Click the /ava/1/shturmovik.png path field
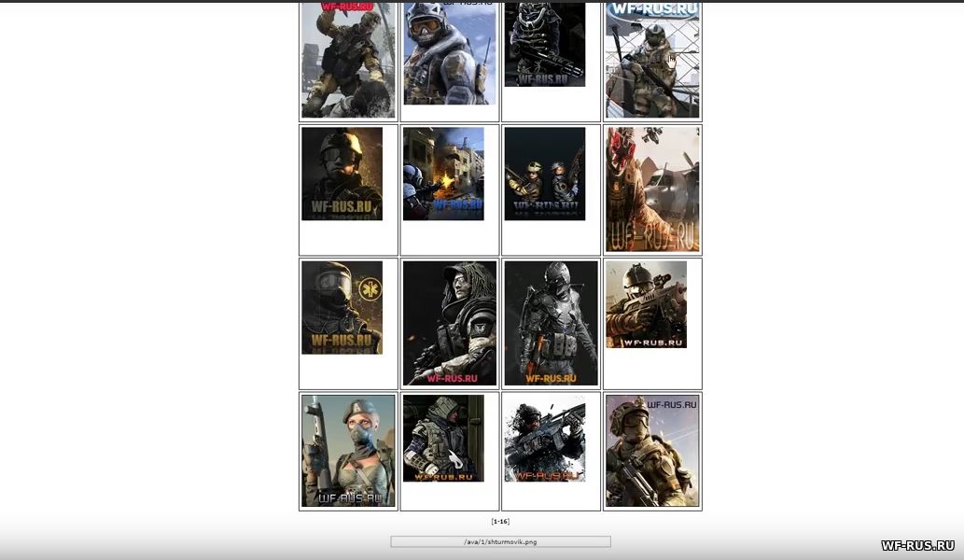The height and width of the screenshot is (560, 964). [x=500, y=541]
